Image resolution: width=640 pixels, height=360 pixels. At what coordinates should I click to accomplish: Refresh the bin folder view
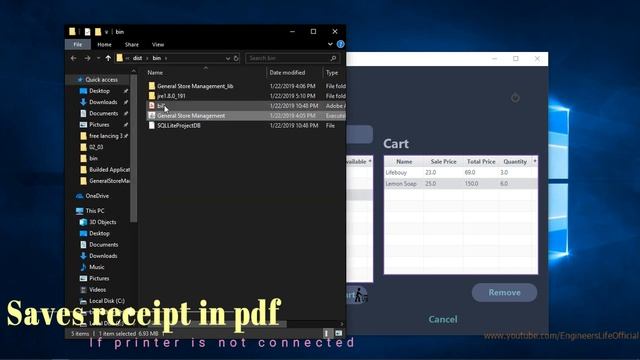(x=236, y=58)
